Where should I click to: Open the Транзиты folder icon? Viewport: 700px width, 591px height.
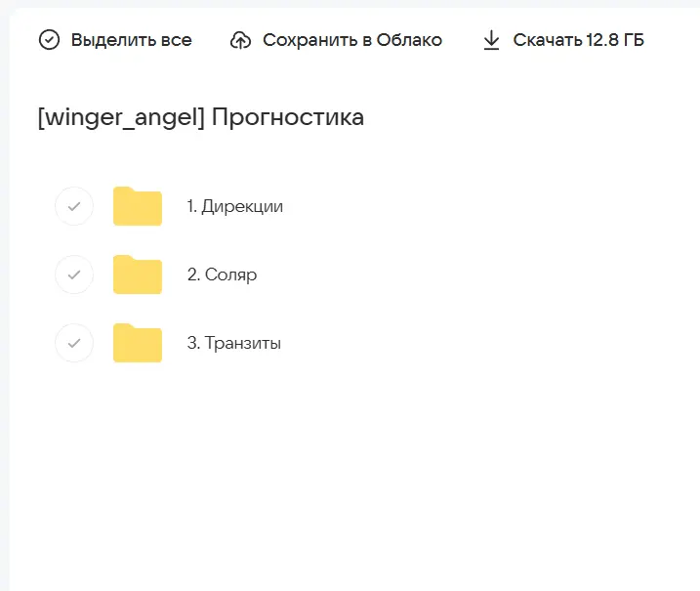[138, 343]
